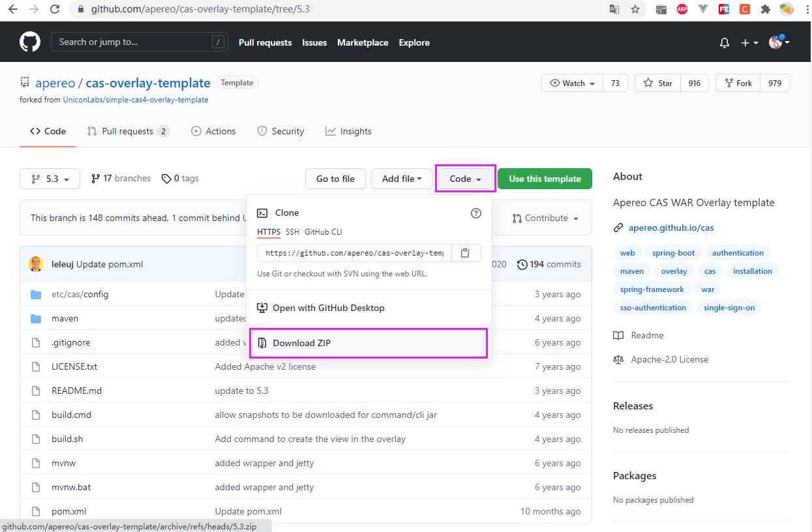Open the apereo.github.io/cas website link

coord(671,228)
